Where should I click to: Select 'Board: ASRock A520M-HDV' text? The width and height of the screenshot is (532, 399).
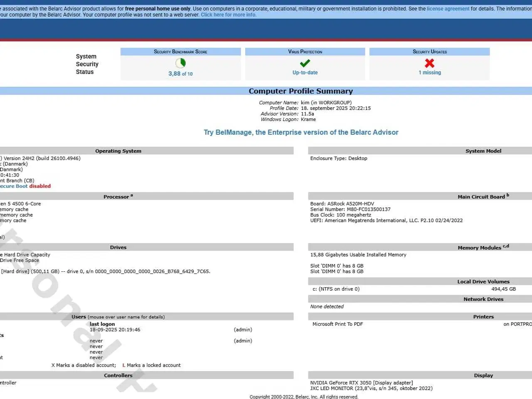pos(342,204)
